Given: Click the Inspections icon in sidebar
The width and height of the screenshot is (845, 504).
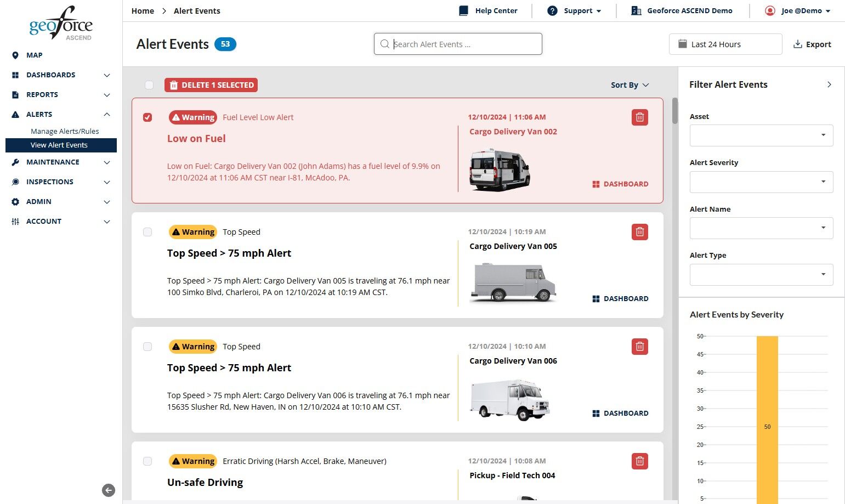Looking at the screenshot, I should 15,182.
